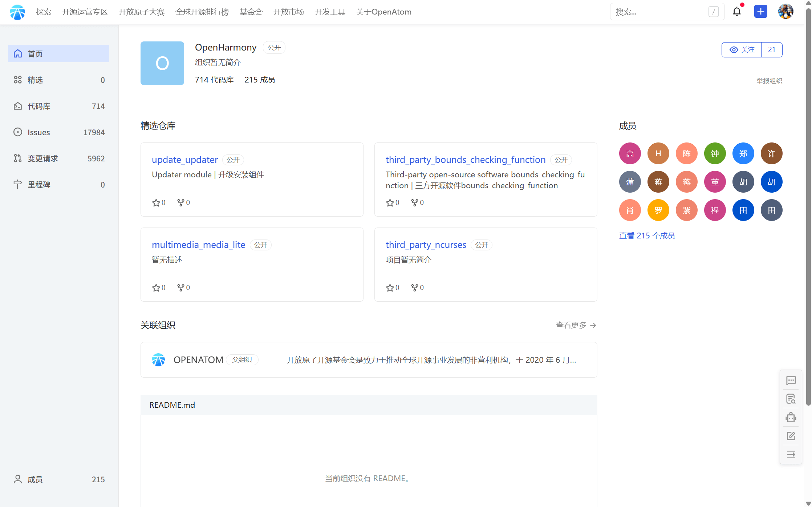Click the document search floating icon
Viewport: 812px width, 507px height.
[791, 399]
